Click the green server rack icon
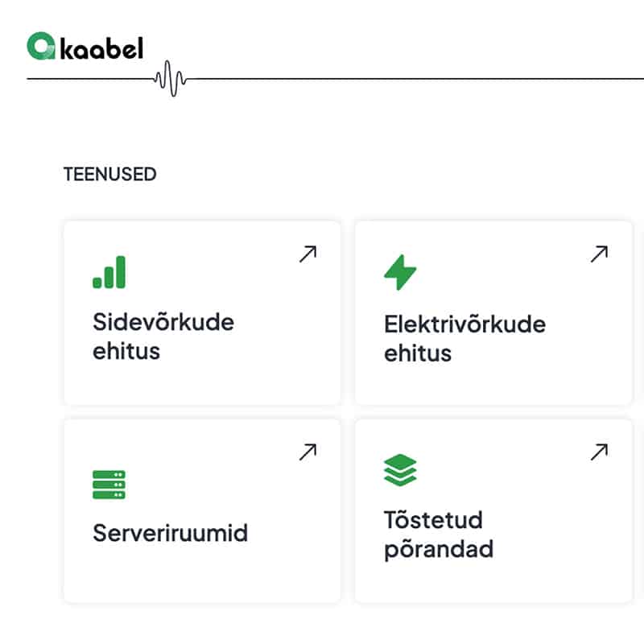Screen dimensions: 644x644 pos(109,485)
